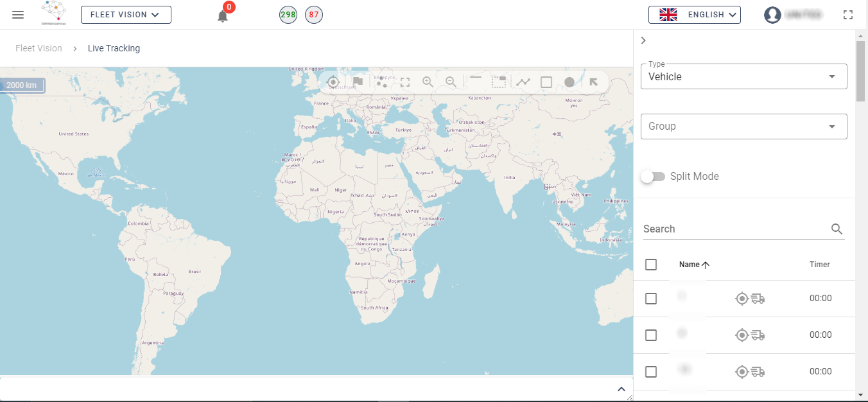
Task: Open the English language dropdown
Action: (695, 15)
